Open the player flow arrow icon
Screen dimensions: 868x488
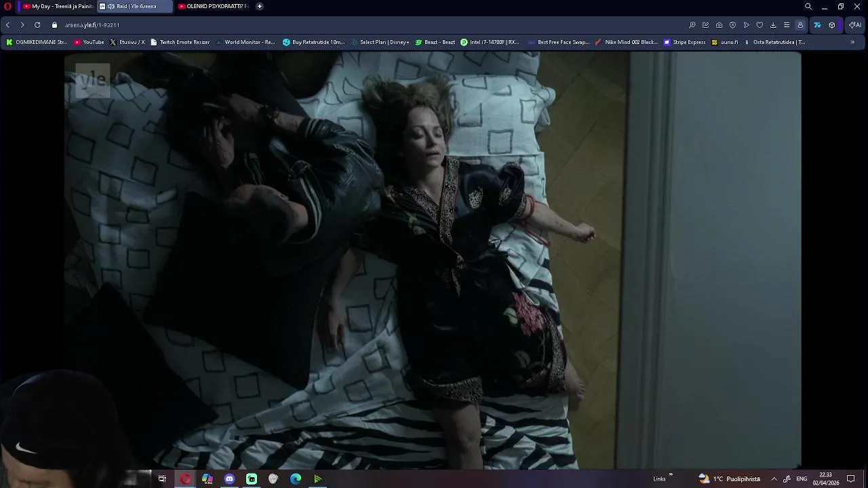(x=746, y=25)
